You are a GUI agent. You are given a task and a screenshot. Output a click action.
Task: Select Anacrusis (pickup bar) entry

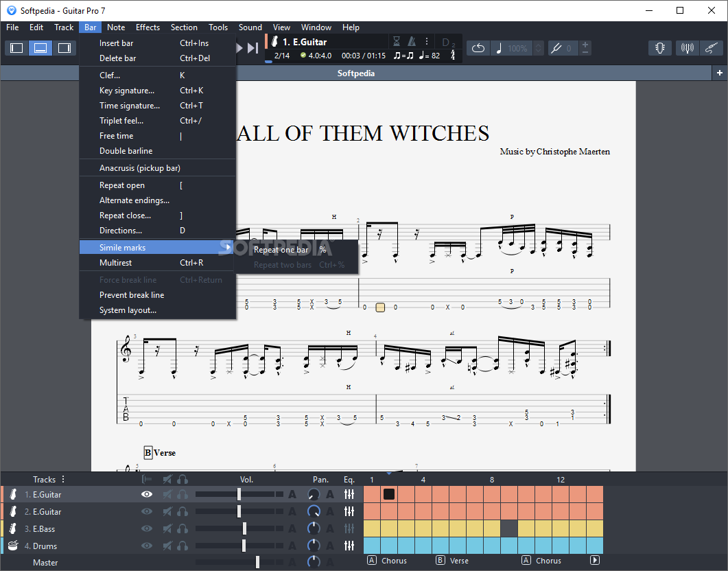(158, 168)
